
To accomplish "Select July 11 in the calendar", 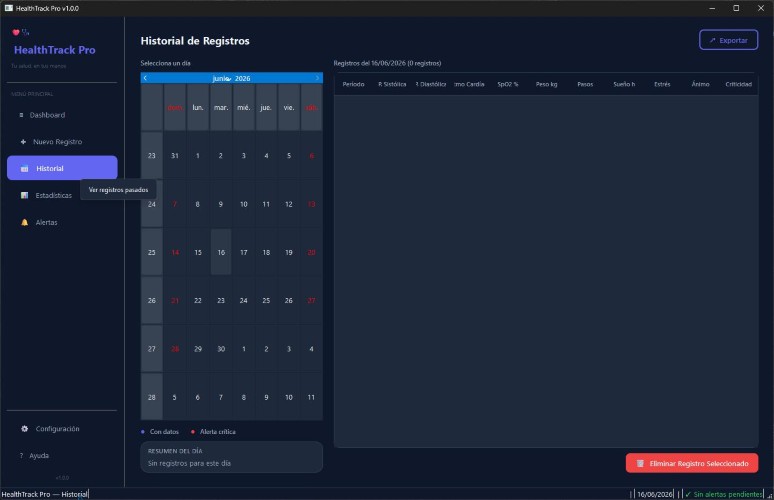I will point(311,397).
